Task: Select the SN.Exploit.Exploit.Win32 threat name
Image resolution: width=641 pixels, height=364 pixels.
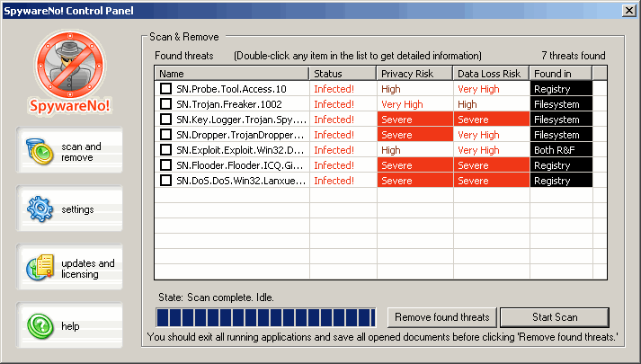Action: (x=240, y=150)
